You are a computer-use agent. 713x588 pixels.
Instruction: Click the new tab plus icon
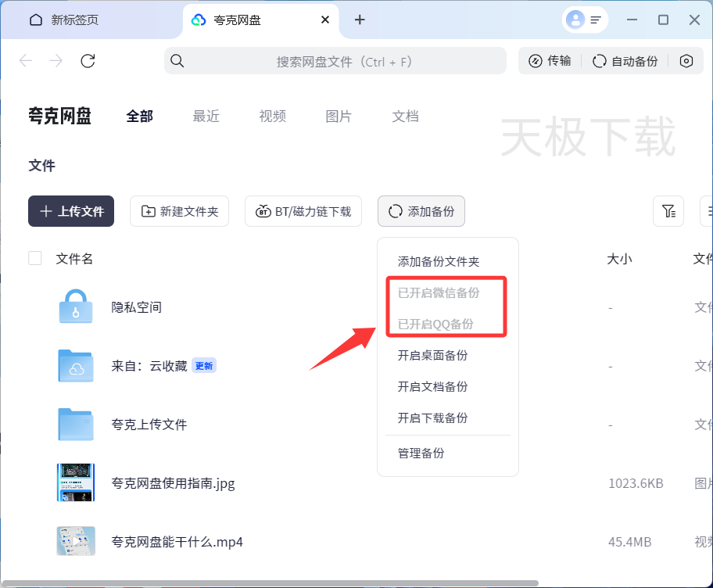(x=360, y=20)
